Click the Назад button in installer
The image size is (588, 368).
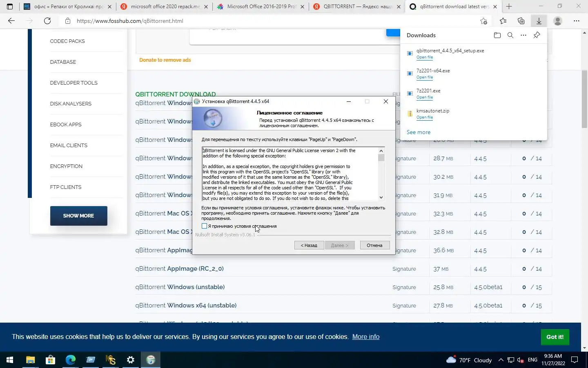tap(309, 245)
